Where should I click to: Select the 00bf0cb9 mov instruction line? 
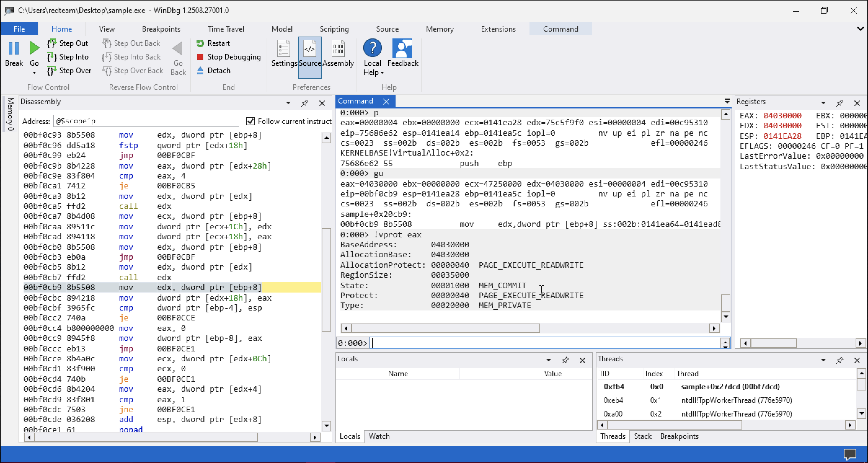(x=172, y=287)
